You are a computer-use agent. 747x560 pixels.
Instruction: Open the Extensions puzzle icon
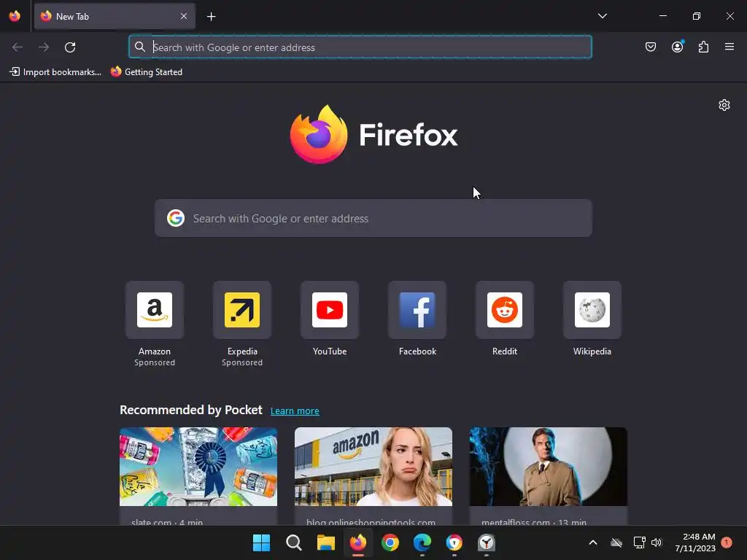click(x=703, y=47)
